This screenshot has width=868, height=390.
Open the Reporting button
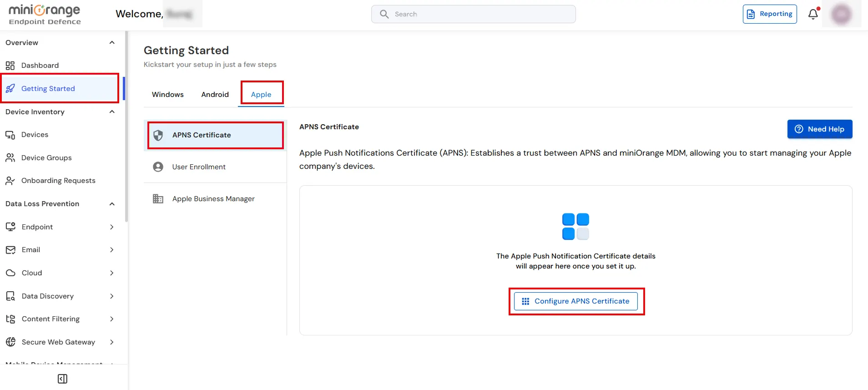pyautogui.click(x=770, y=14)
